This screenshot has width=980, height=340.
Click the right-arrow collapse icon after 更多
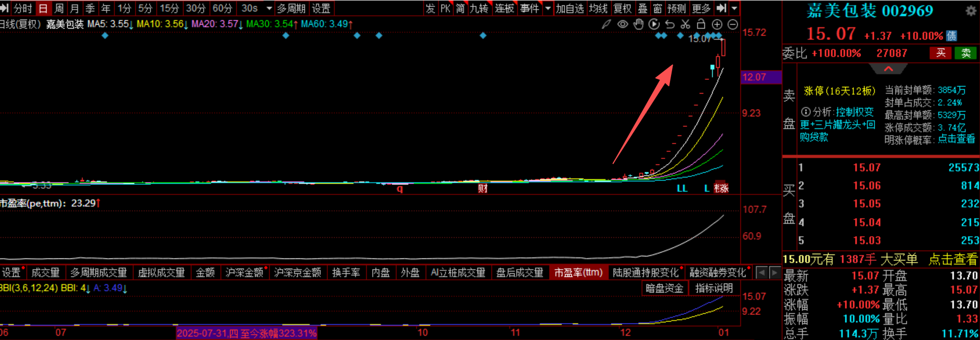(721, 8)
